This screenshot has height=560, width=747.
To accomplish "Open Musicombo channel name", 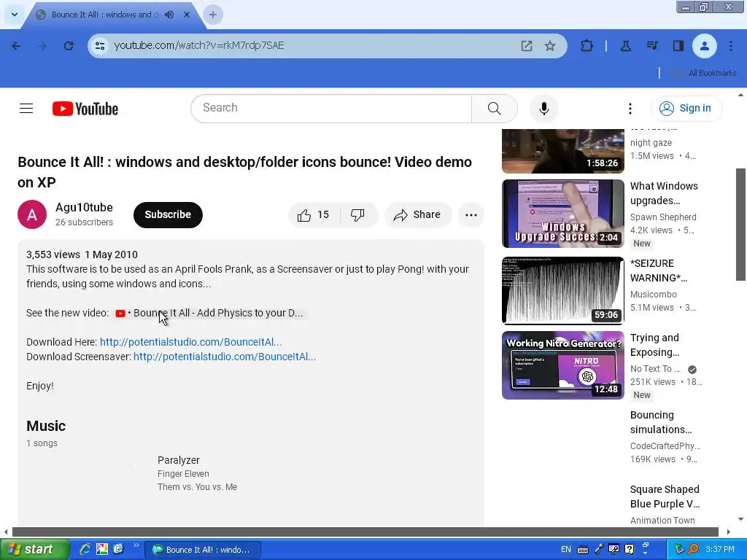I will coord(653,295).
